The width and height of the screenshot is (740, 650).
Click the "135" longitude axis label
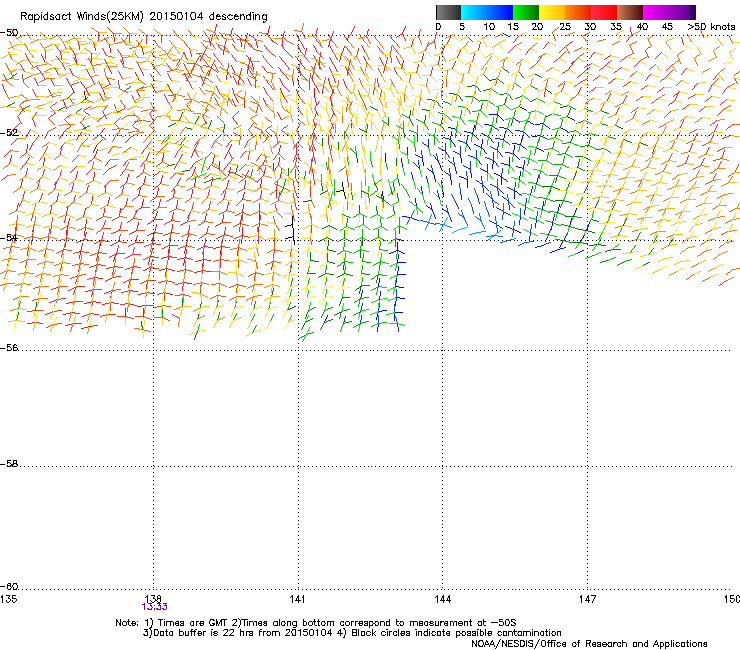(x=9, y=599)
